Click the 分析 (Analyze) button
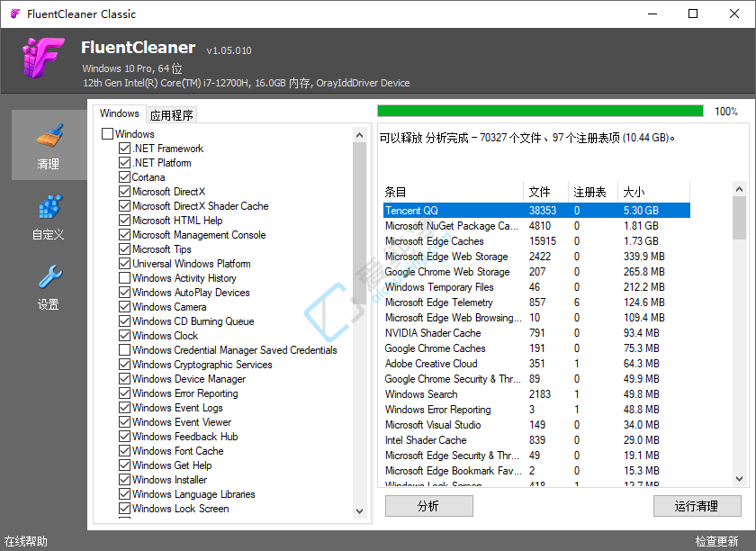This screenshot has width=756, height=551. tap(428, 506)
